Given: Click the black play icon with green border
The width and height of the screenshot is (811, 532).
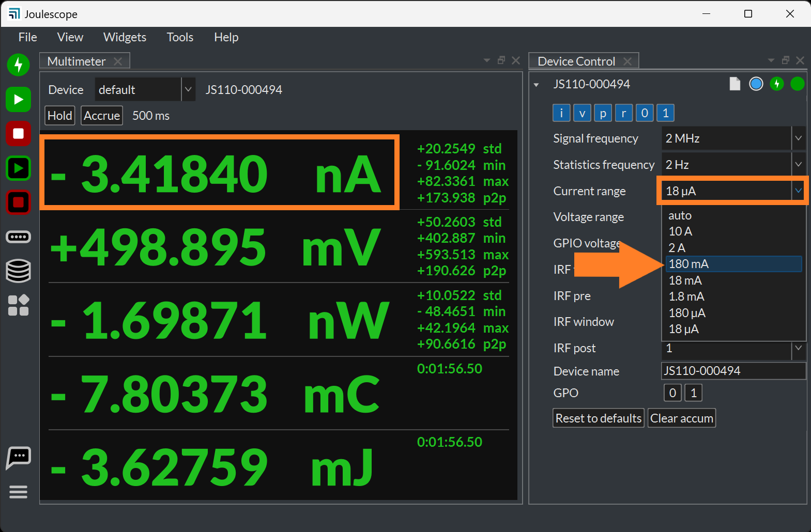Looking at the screenshot, I should pyautogui.click(x=19, y=168).
